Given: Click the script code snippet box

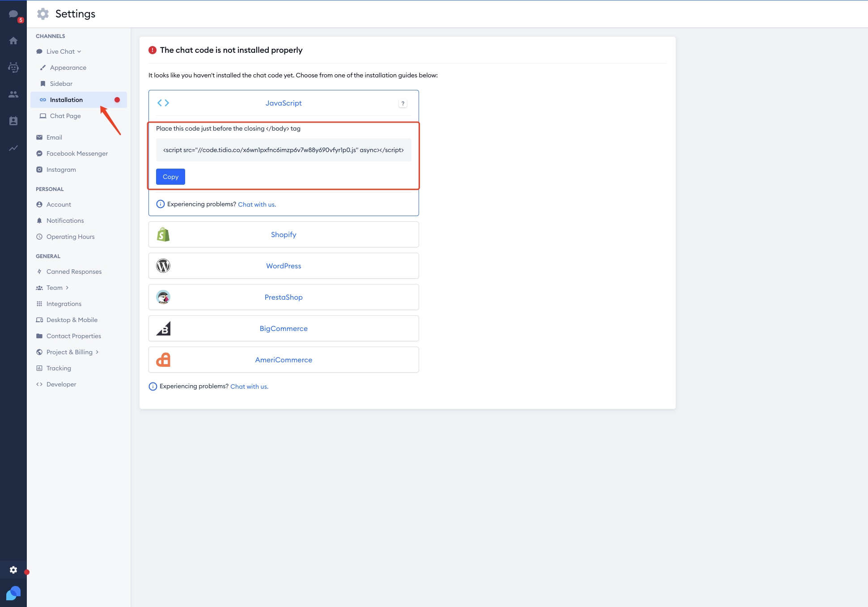Looking at the screenshot, I should [284, 150].
